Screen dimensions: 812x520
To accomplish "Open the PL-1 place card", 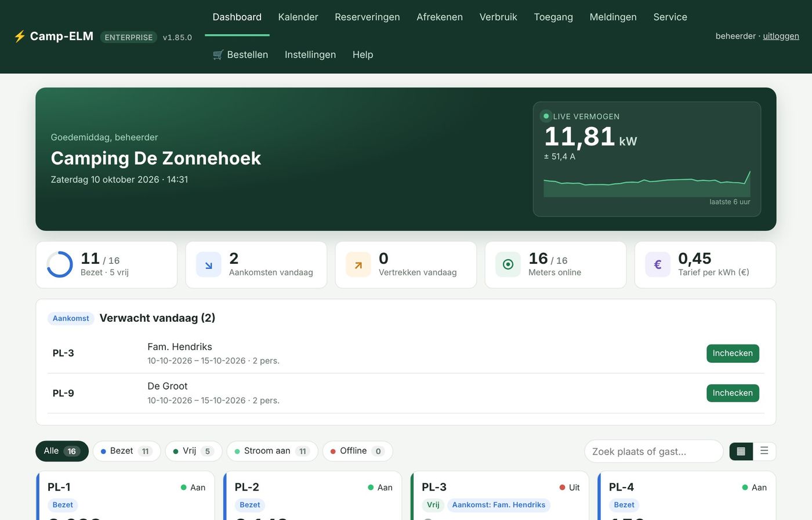I will point(125,496).
